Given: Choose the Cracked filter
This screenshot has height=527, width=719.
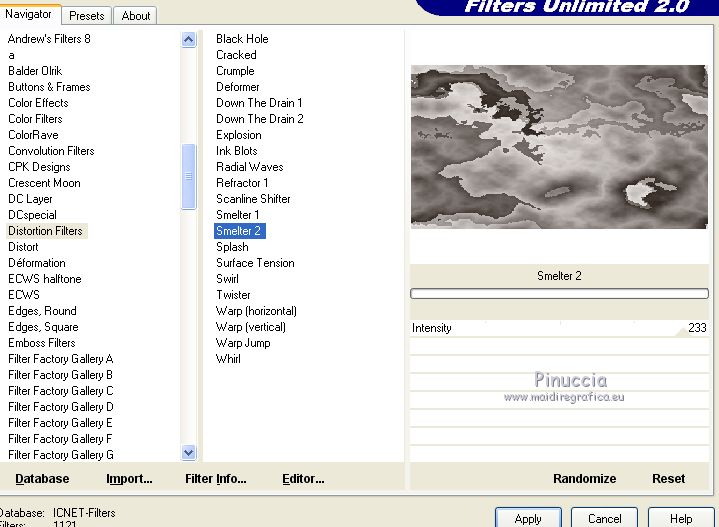Looking at the screenshot, I should tap(236, 55).
